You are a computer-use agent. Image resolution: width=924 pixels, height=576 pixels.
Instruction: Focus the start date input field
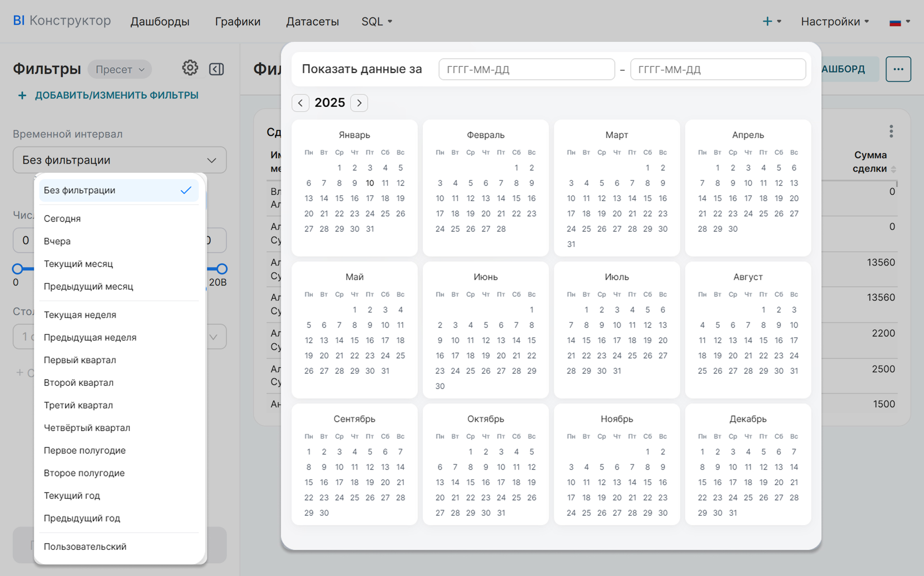pyautogui.click(x=526, y=70)
